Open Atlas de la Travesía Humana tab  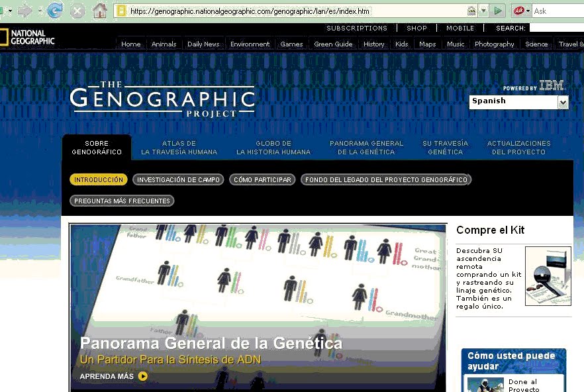[x=179, y=148]
